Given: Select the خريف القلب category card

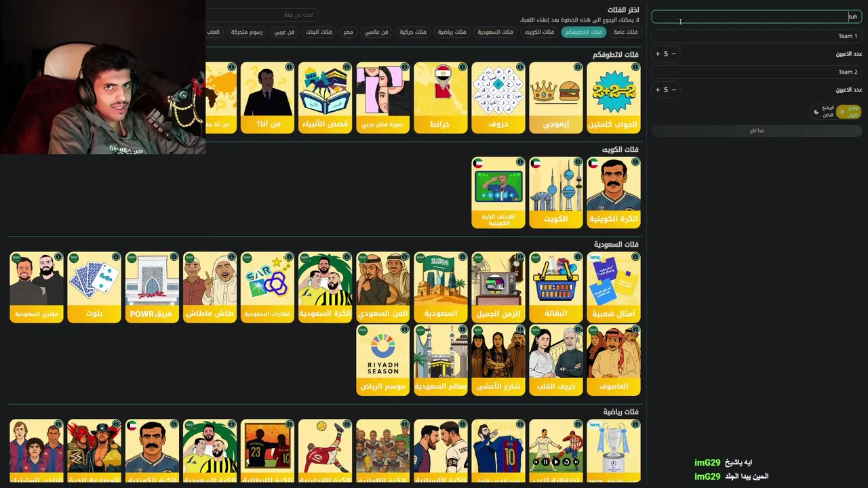Looking at the screenshot, I should [x=555, y=360].
